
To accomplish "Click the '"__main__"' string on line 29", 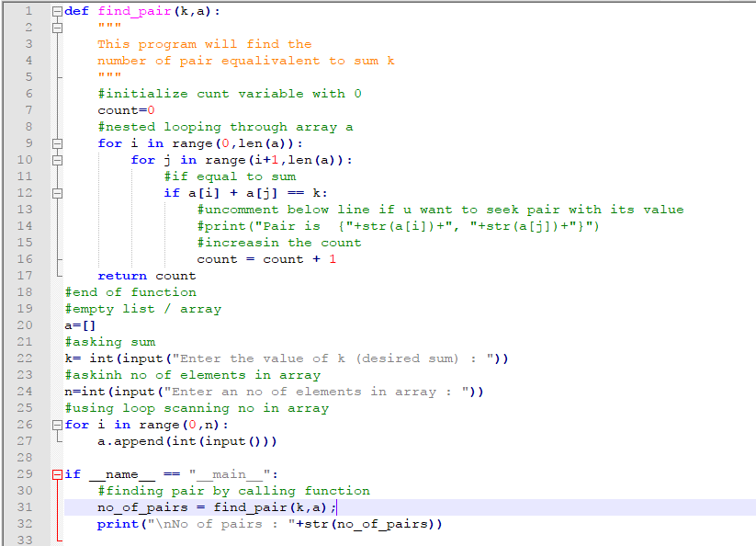I will click(229, 474).
